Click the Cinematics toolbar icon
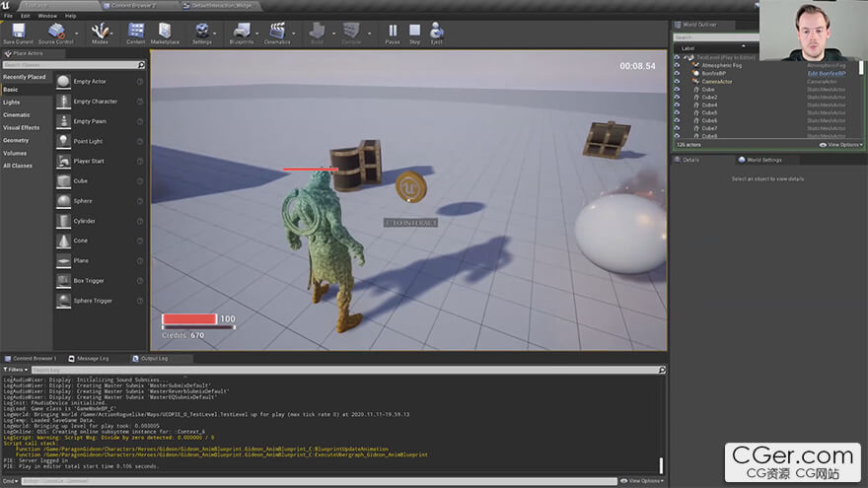 pyautogui.click(x=277, y=31)
